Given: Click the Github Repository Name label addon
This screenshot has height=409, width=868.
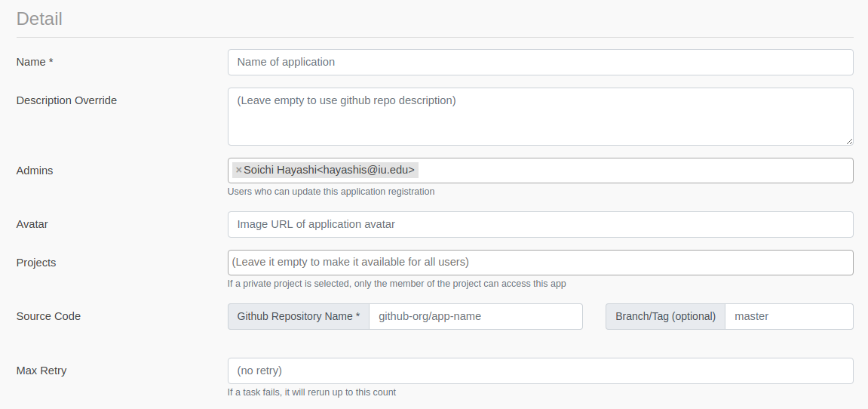Looking at the screenshot, I should pos(299,316).
